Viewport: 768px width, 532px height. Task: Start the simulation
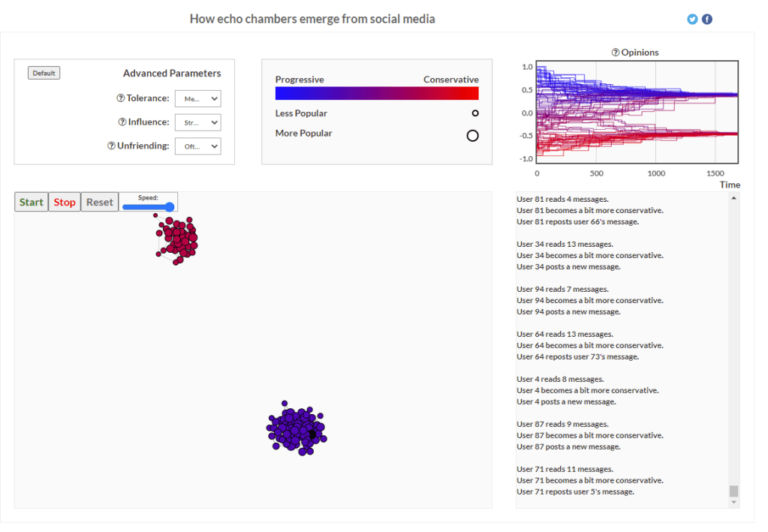(32, 202)
